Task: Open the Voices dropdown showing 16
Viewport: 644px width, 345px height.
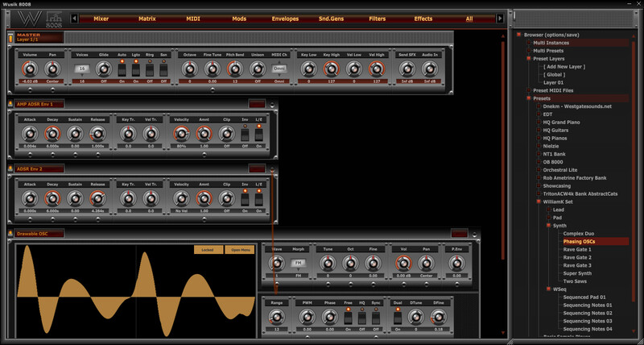Action: [82, 69]
